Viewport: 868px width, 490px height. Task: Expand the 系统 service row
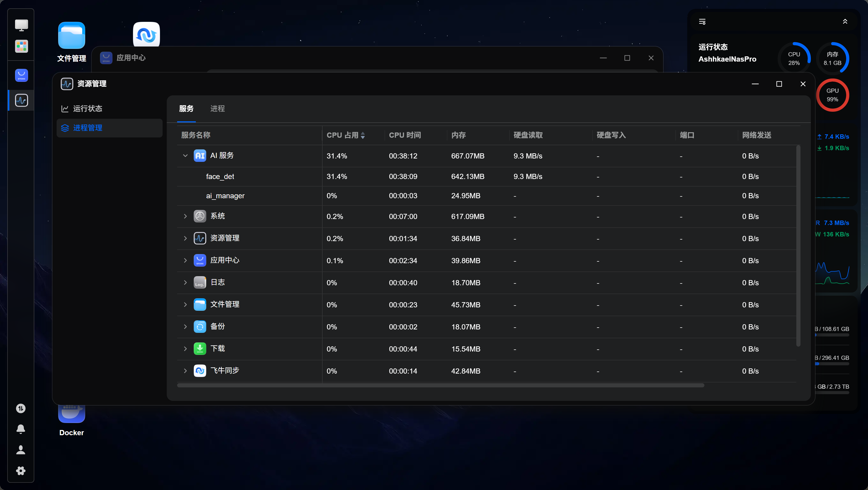(x=185, y=216)
